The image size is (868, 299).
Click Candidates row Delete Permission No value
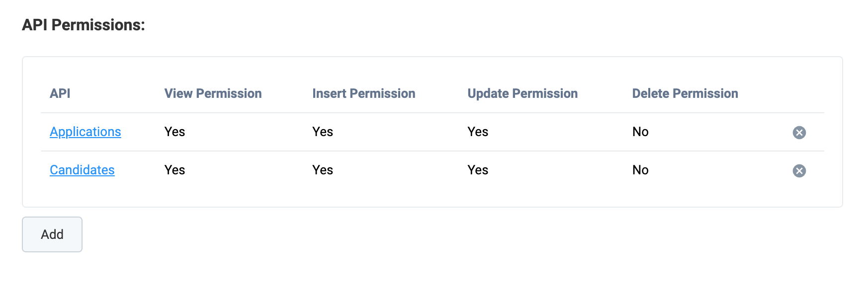[x=640, y=170]
